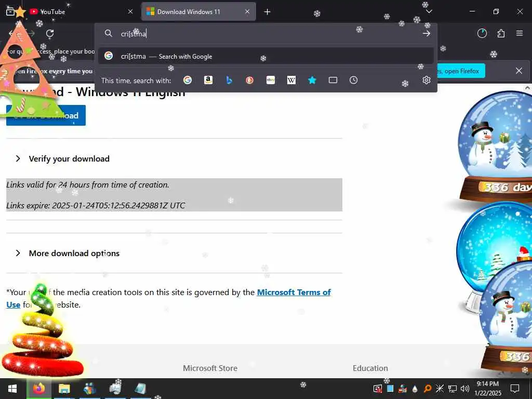Reload the current page
Image resolution: width=532 pixels, height=399 pixels.
coord(50,33)
